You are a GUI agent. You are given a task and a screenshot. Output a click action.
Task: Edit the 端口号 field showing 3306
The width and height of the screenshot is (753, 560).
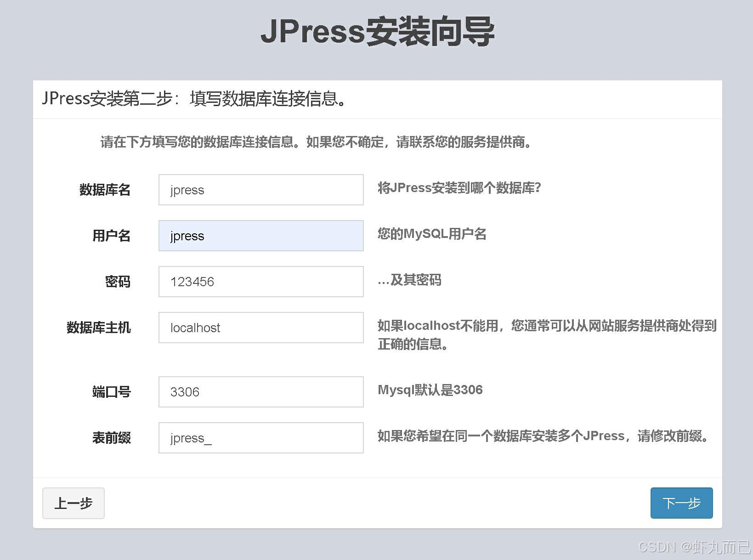(x=261, y=392)
